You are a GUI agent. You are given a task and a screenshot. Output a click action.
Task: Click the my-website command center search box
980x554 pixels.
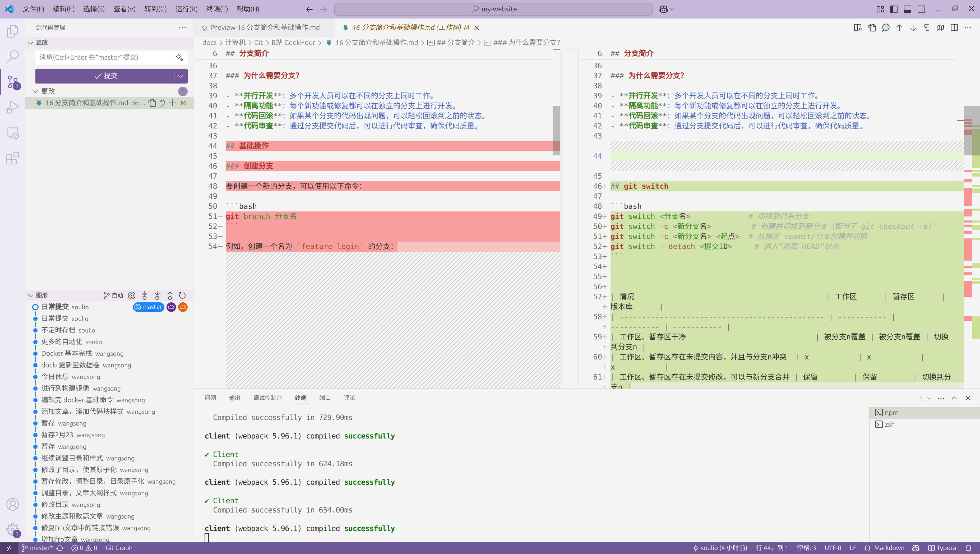click(493, 9)
